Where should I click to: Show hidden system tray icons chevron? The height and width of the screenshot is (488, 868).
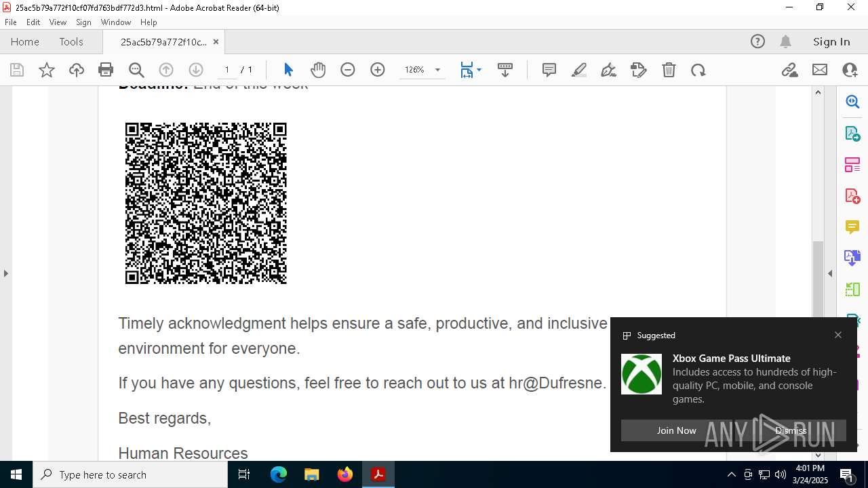(x=732, y=474)
